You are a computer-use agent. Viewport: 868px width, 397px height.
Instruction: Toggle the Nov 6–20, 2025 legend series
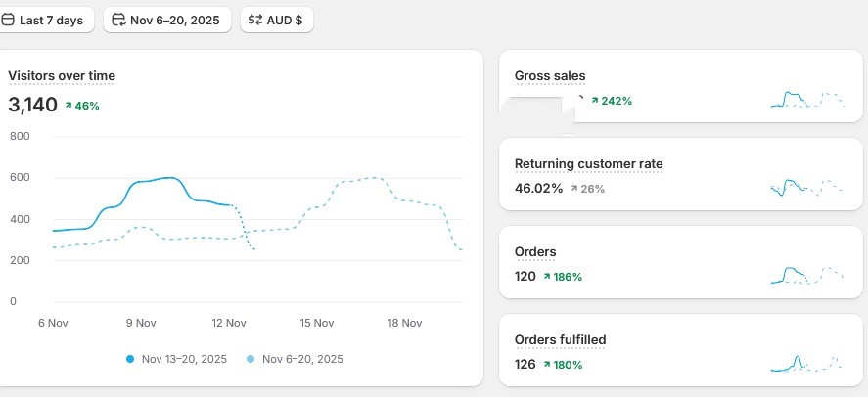click(295, 359)
